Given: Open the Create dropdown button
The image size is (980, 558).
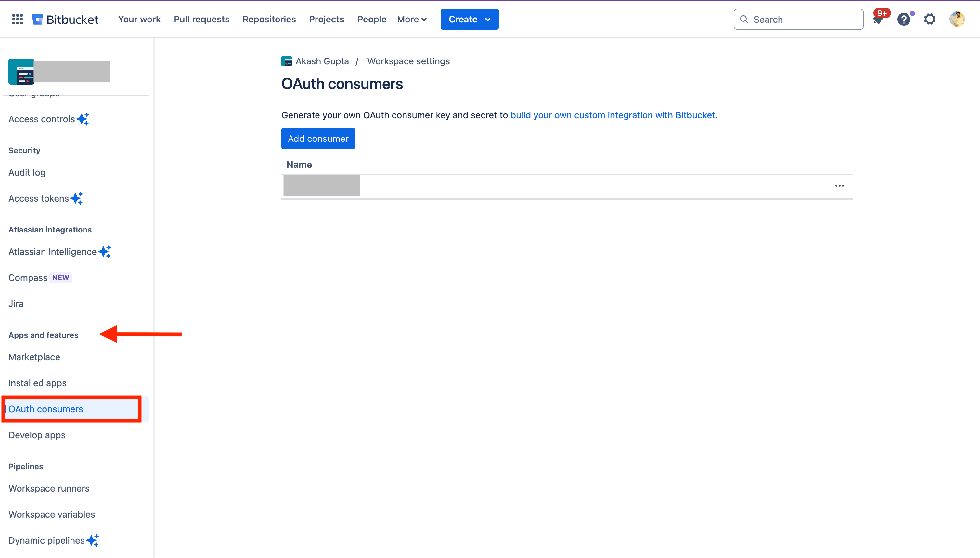Looking at the screenshot, I should (469, 19).
